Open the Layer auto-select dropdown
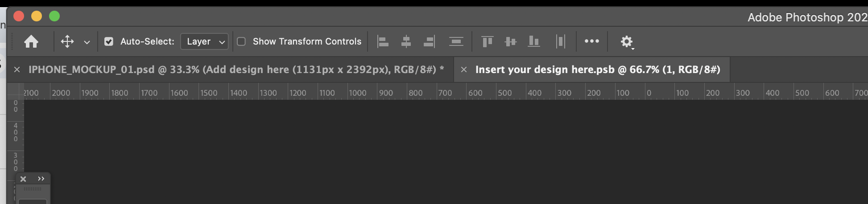Image resolution: width=868 pixels, height=204 pixels. coord(204,41)
